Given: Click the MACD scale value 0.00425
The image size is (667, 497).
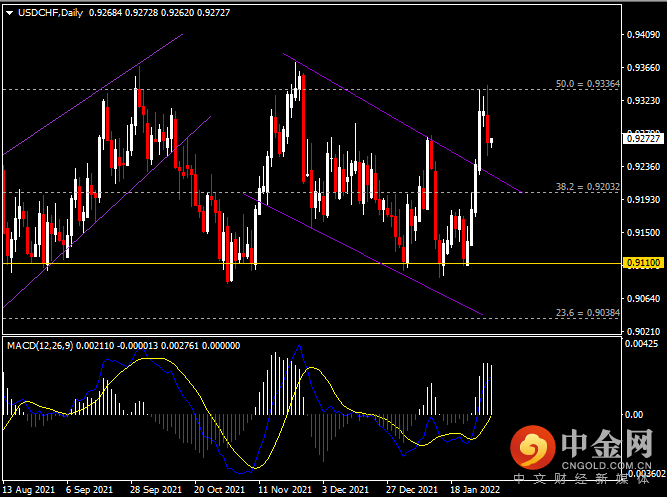Looking at the screenshot, I should pos(641,343).
